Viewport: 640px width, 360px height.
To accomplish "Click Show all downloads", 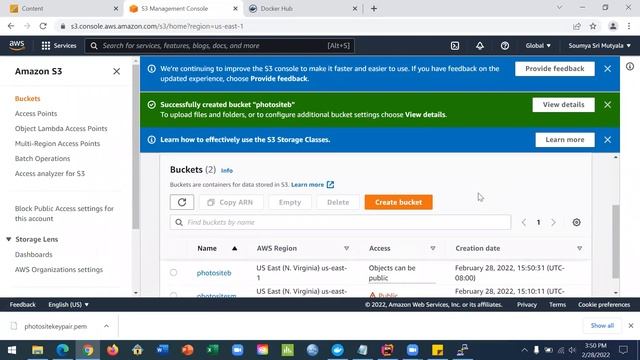I will point(602,326).
